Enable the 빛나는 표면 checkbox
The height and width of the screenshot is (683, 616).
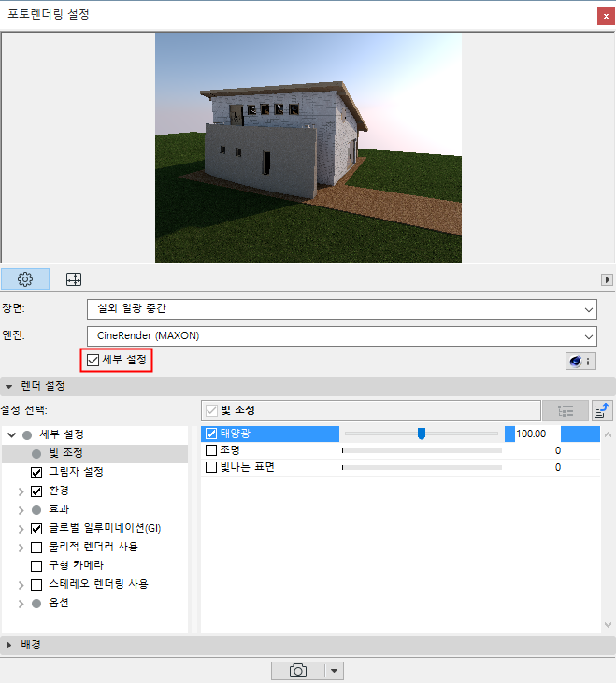[211, 467]
